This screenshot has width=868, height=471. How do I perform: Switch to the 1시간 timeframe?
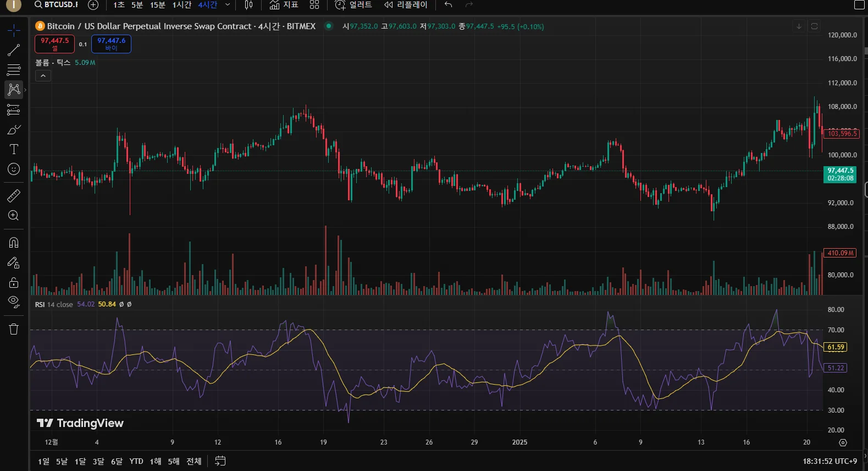pos(181,5)
